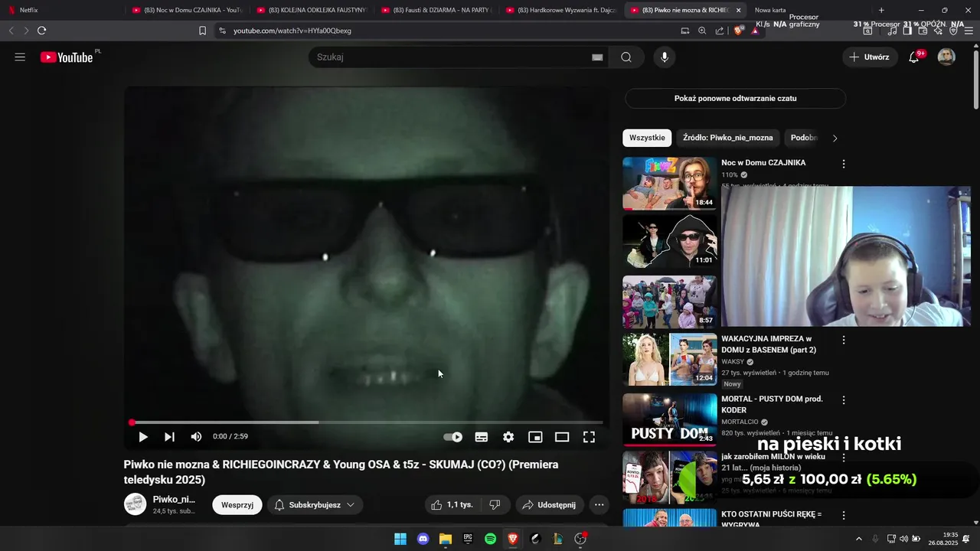Viewport: 980px width, 551px height.
Task: Open Windows Start menu
Action: (400, 539)
